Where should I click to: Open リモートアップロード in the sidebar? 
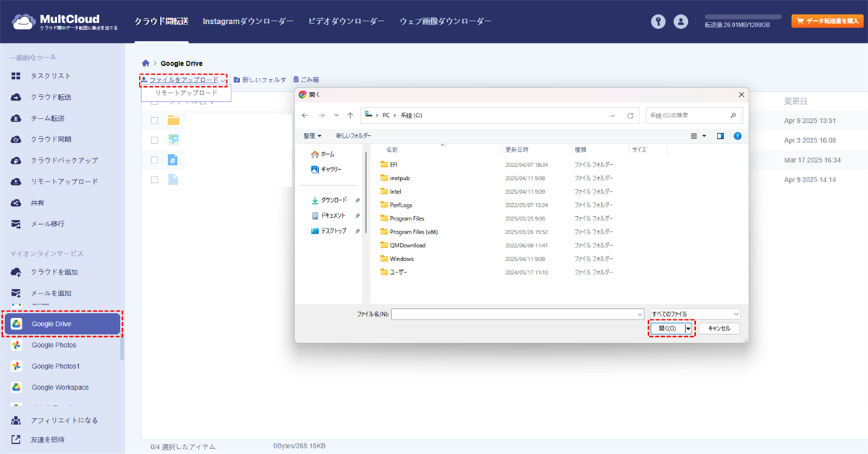click(62, 181)
